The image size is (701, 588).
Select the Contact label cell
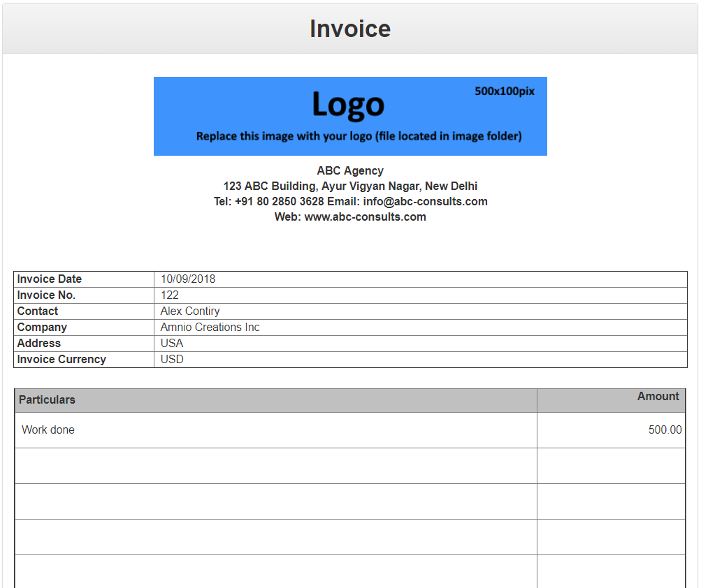38,311
